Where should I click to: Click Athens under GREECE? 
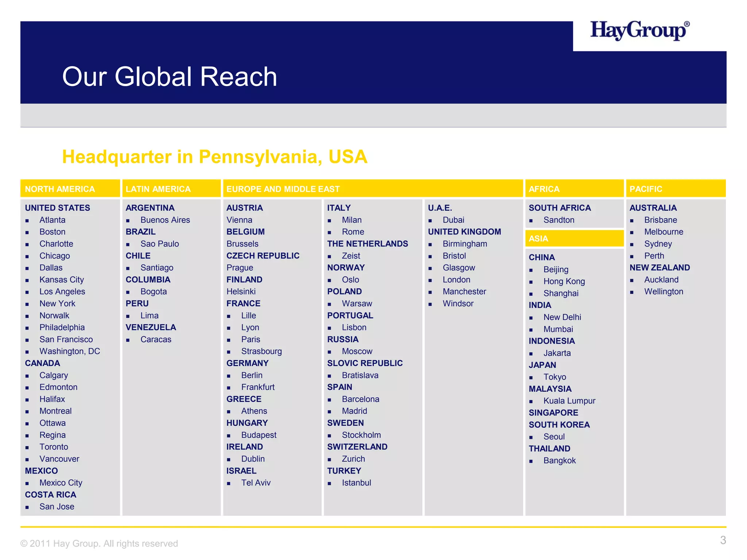pyautogui.click(x=254, y=411)
